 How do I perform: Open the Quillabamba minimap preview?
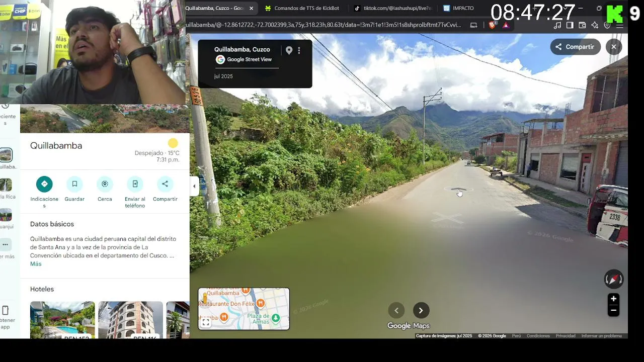click(x=244, y=309)
